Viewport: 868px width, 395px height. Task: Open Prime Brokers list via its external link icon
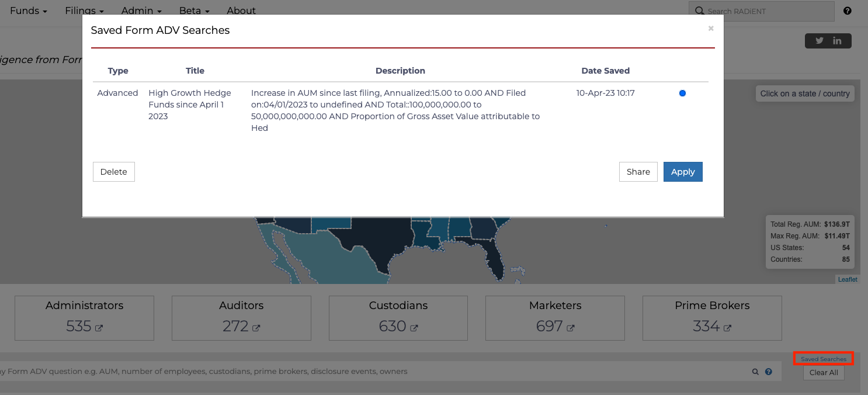726,327
